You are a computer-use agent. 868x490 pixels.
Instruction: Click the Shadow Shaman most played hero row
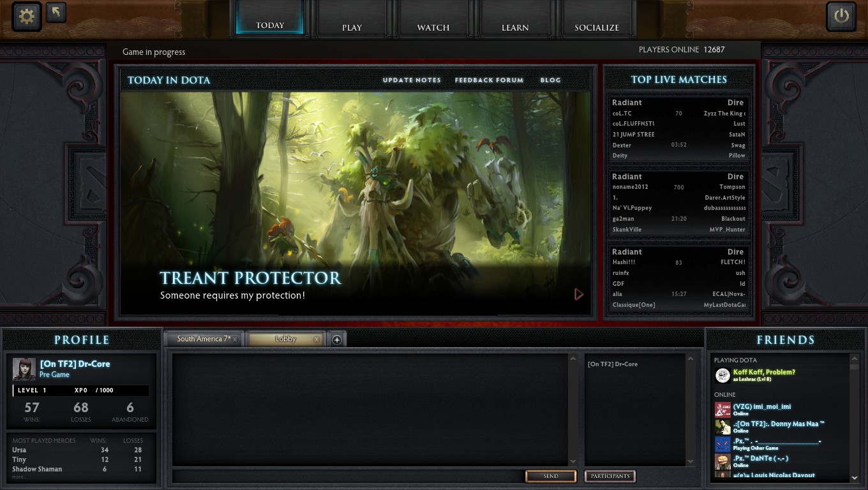tap(81, 469)
